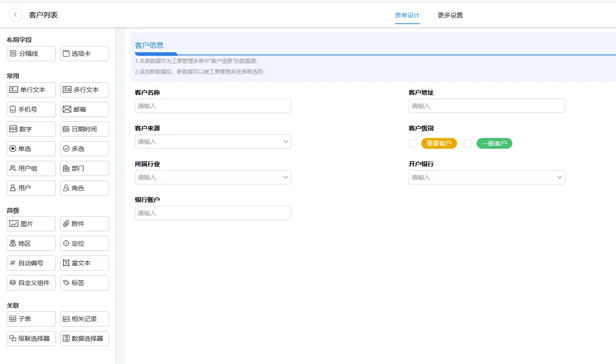The width and height of the screenshot is (616, 364).
Task: Insert a 日期时间 (date-time) field
Action: pyautogui.click(x=84, y=129)
